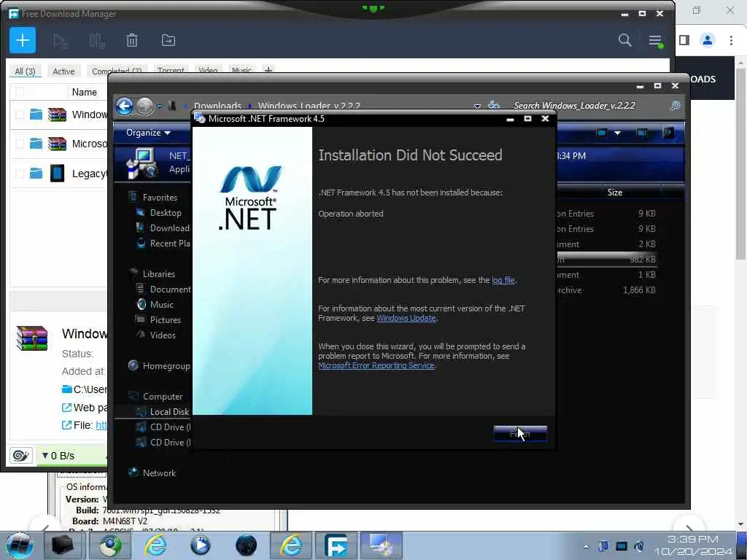Open search in Free Download Manager
This screenshot has width=747, height=560.
click(624, 40)
